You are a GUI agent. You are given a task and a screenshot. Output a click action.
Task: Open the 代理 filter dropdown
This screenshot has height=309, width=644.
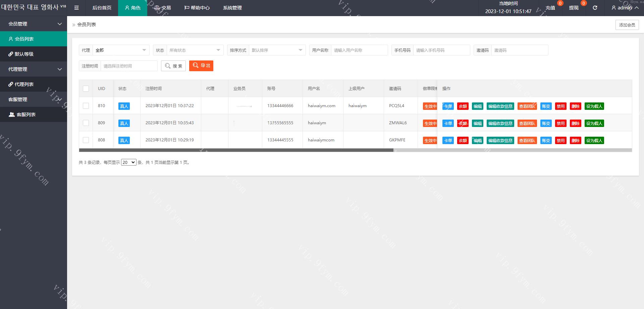click(121, 50)
